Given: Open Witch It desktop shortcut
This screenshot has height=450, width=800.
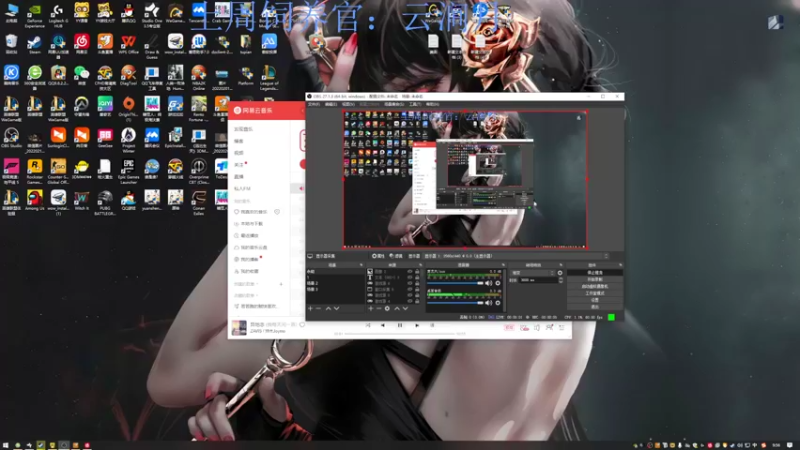Looking at the screenshot, I should [82, 200].
